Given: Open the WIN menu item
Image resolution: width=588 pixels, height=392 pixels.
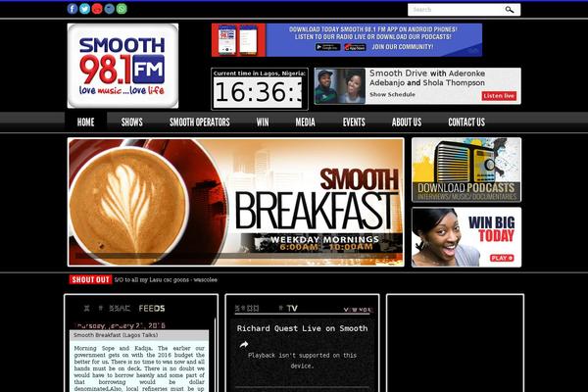Looking at the screenshot, I should [263, 122].
